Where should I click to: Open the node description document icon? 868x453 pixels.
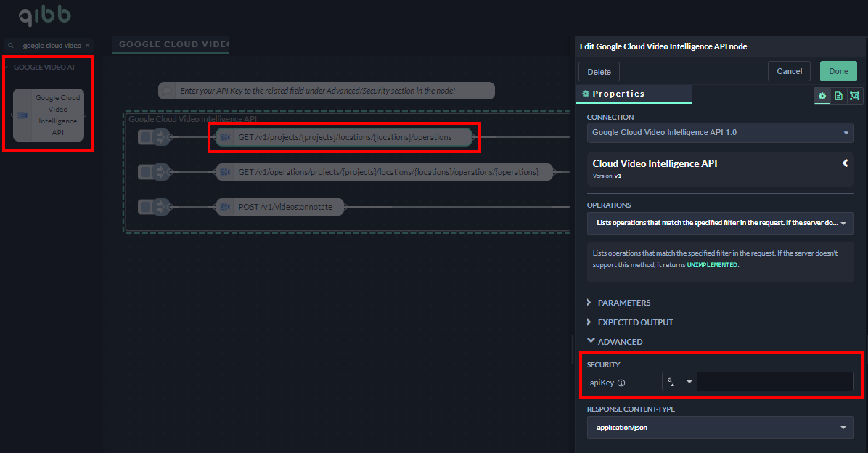point(838,96)
